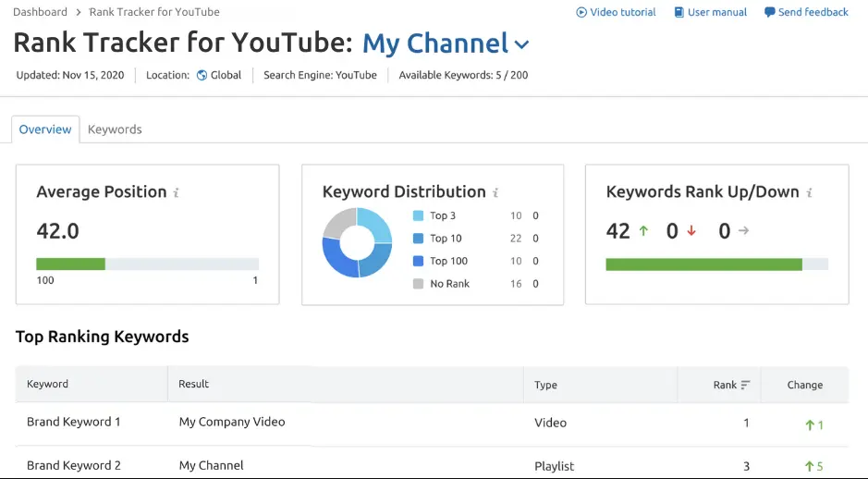Expand the My Channel dropdown
Viewport: 868px width, 479px height.
click(522, 44)
